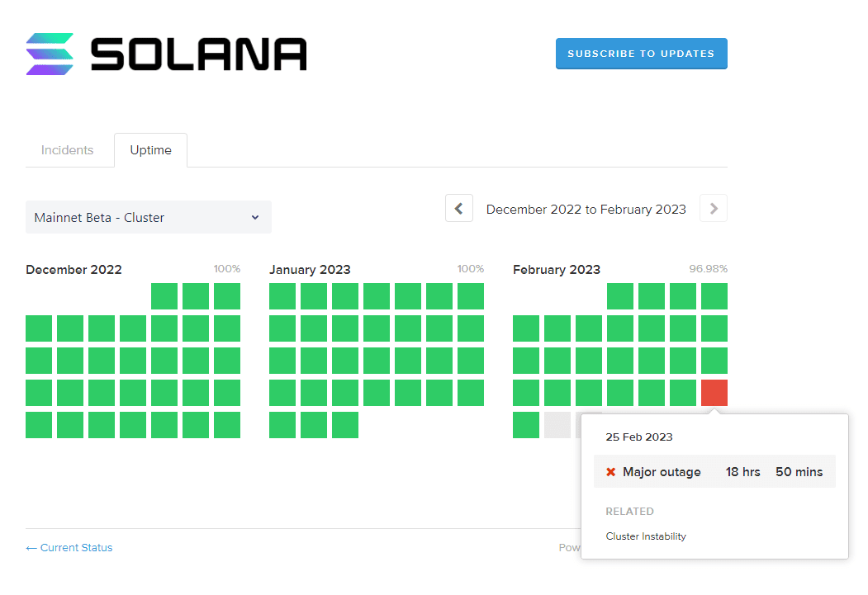Select the last January 2023 day square
This screenshot has width=868, height=595.
pyautogui.click(x=345, y=425)
